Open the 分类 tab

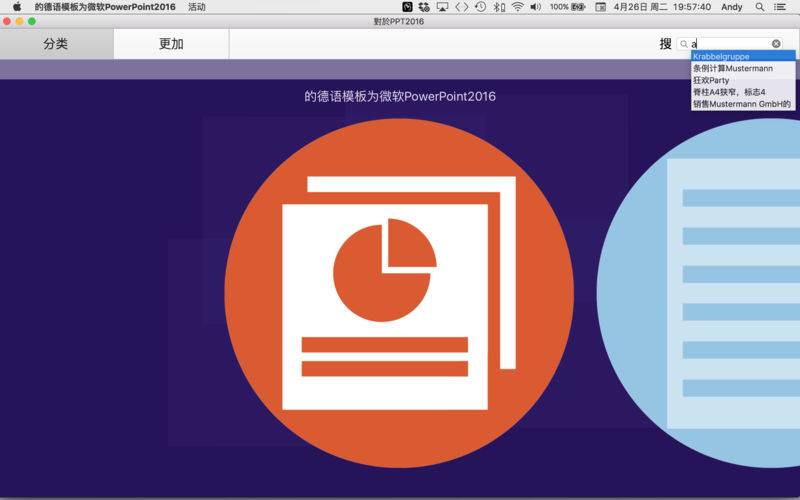[x=56, y=44]
